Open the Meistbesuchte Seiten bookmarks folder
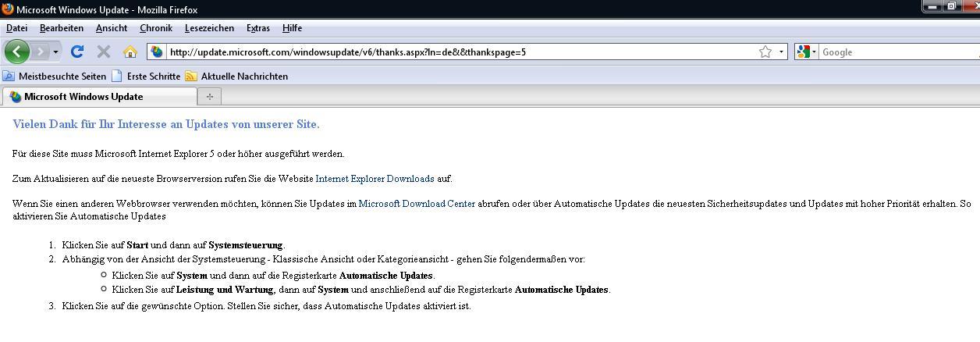Screen dimensions: 980x342 pos(55,76)
